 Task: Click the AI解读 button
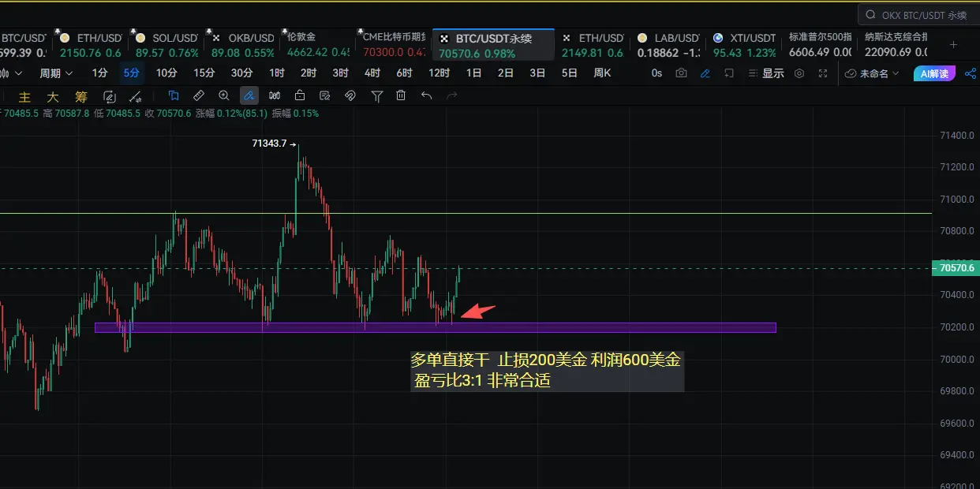coord(935,73)
